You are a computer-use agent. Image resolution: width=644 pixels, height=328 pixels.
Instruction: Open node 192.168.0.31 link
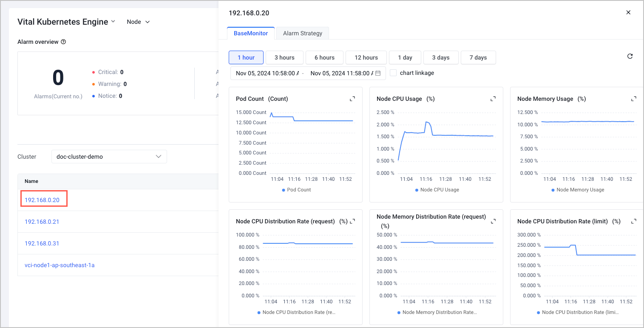(42, 243)
